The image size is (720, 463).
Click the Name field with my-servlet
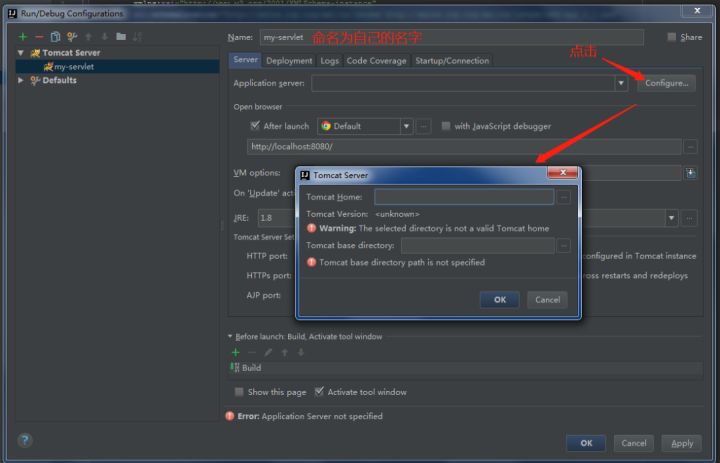click(x=452, y=37)
